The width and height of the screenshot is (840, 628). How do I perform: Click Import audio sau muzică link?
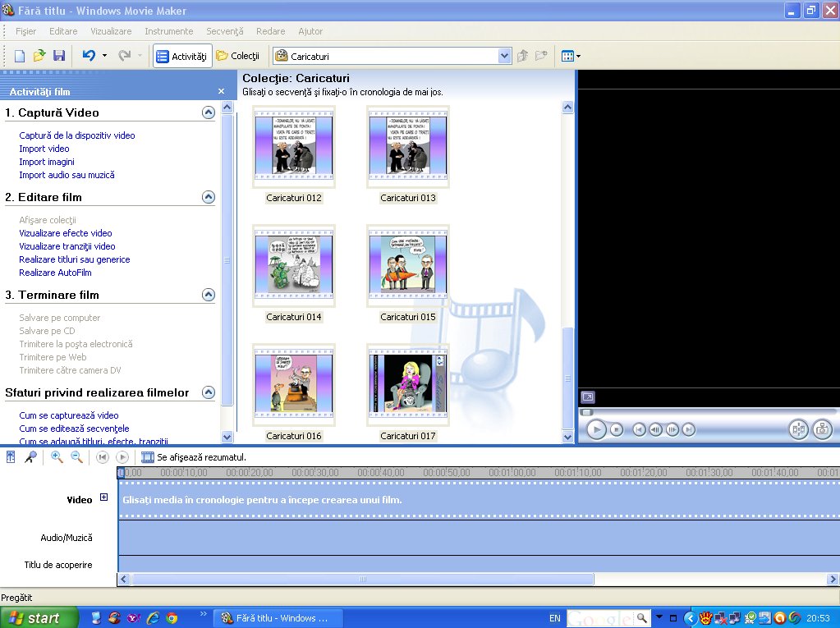click(x=67, y=175)
